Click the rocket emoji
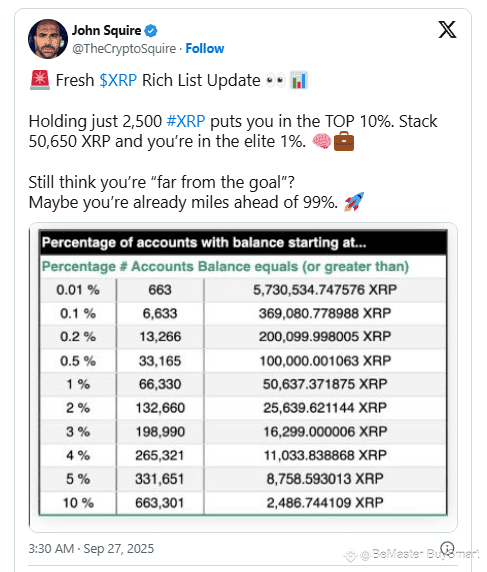This screenshot has height=572, width=487. 354,202
